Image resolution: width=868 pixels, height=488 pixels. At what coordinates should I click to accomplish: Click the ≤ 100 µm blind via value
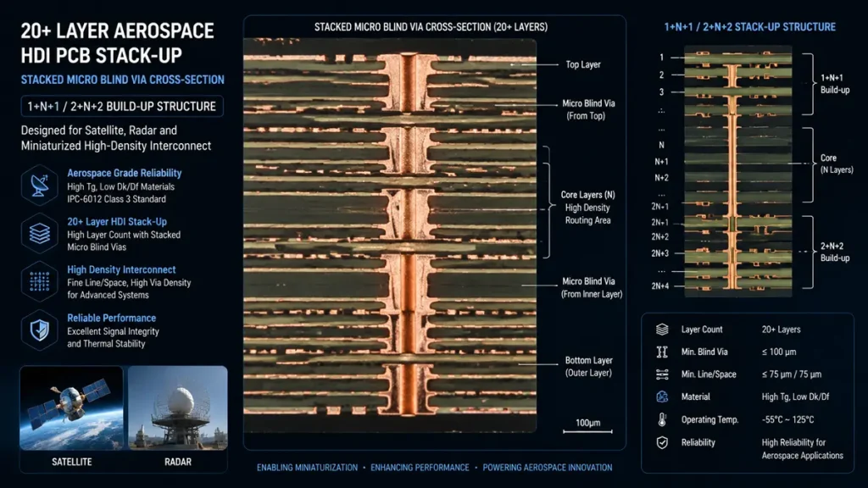779,352
